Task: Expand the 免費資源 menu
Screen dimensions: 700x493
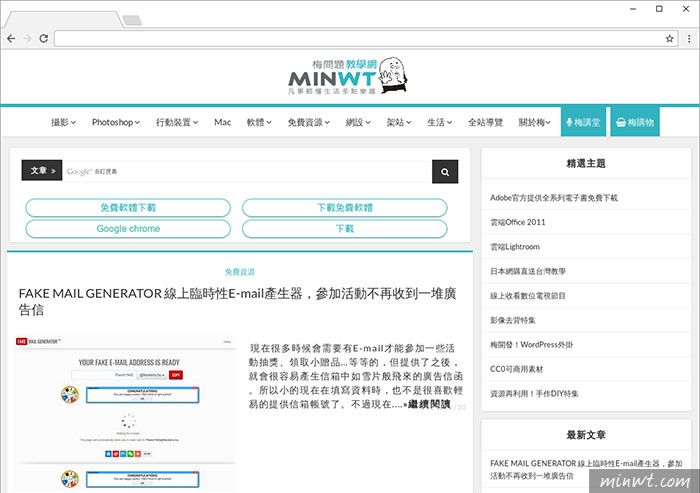Action: (x=308, y=122)
